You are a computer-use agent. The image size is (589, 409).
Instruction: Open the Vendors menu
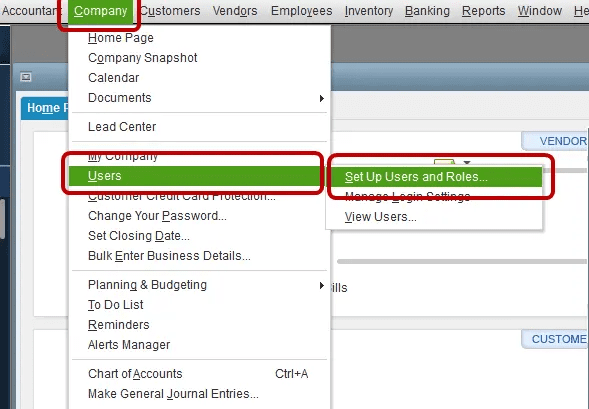(235, 11)
